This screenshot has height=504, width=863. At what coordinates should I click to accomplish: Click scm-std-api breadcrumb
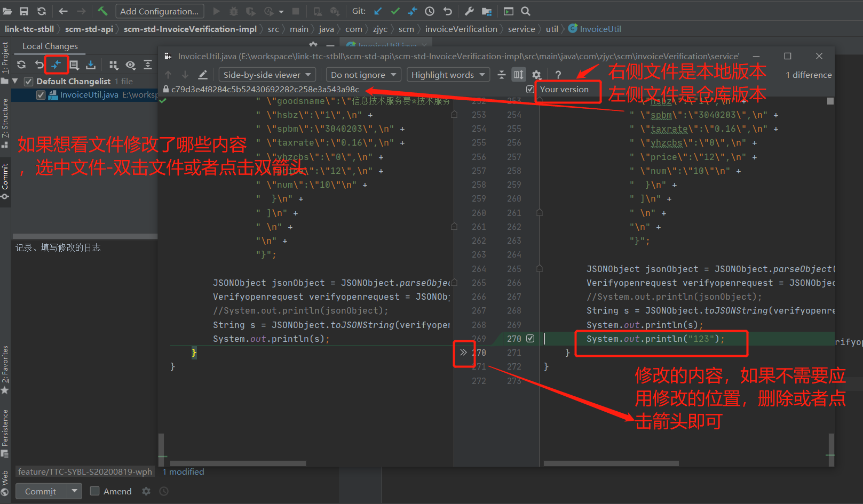89,29
